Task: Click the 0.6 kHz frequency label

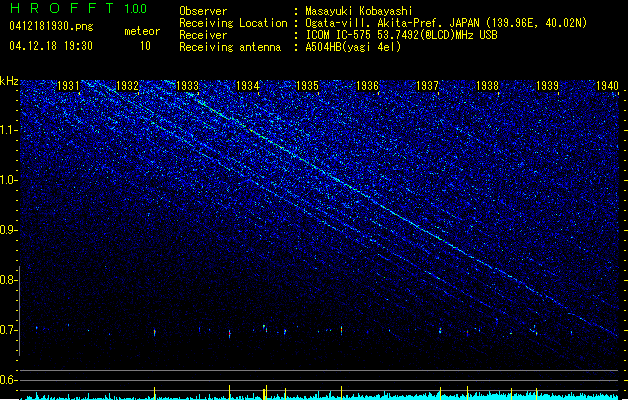Action: pos(8,380)
